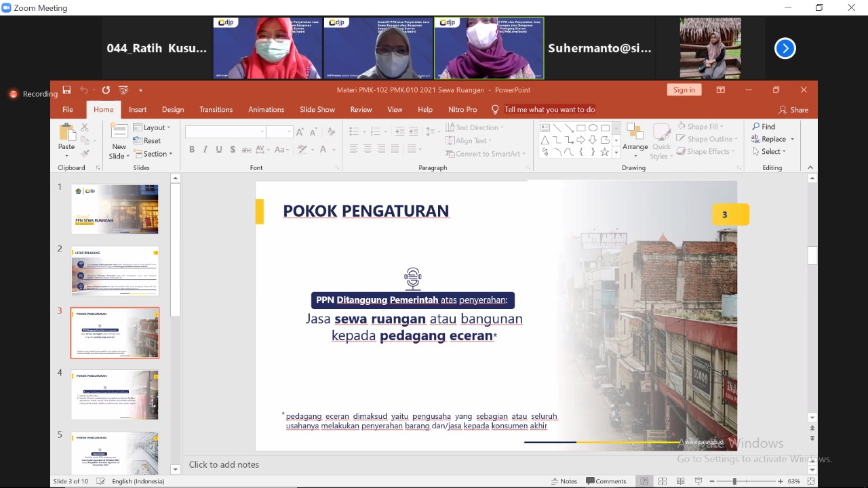Start presentation from beginning icon

123,90
